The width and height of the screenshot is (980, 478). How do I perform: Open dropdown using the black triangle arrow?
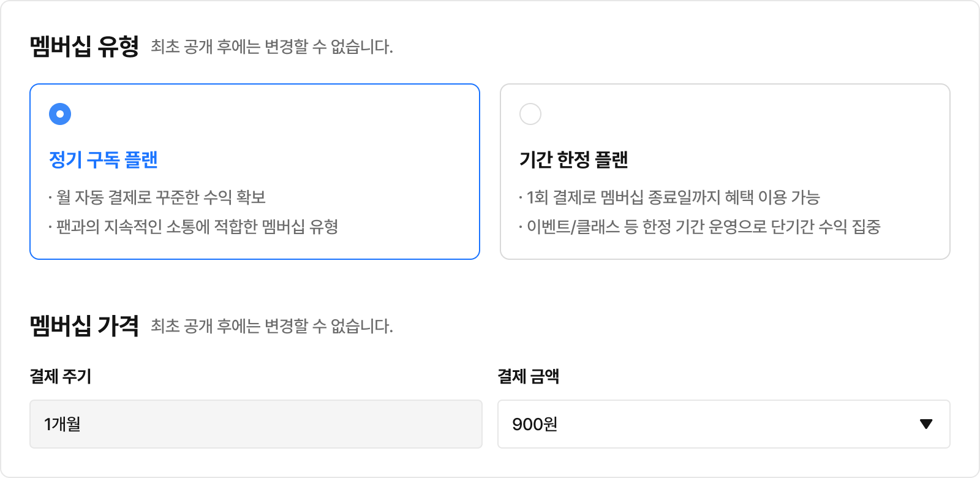click(x=926, y=424)
